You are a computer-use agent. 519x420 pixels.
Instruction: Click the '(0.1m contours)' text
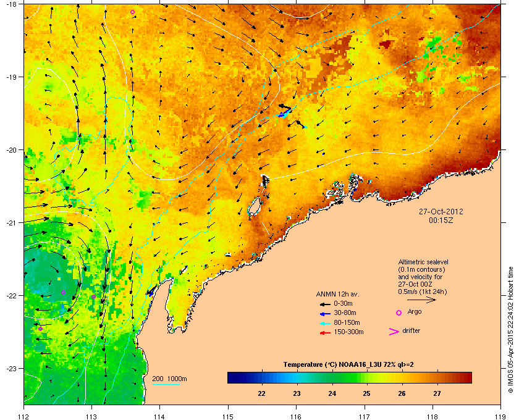click(x=421, y=269)
